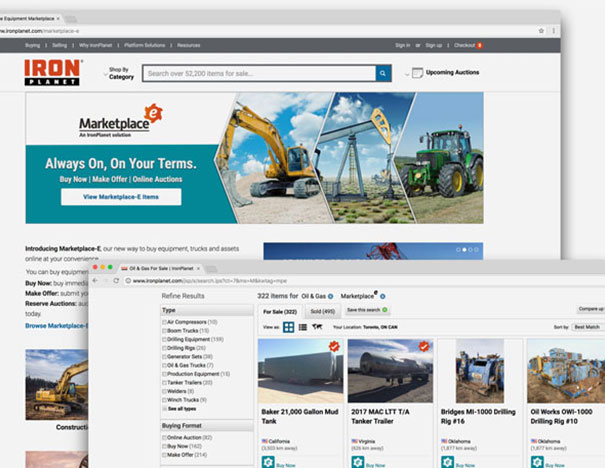Check the Winch Trucks type filter

coord(164,400)
